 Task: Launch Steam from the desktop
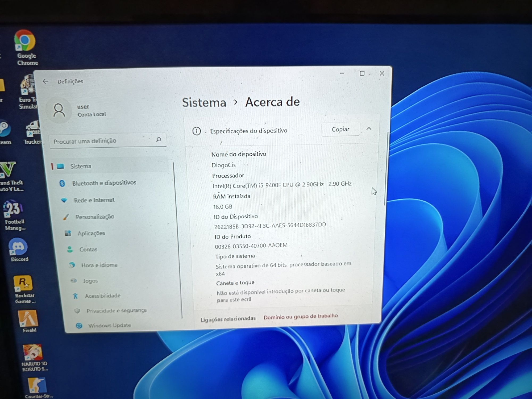(5, 132)
